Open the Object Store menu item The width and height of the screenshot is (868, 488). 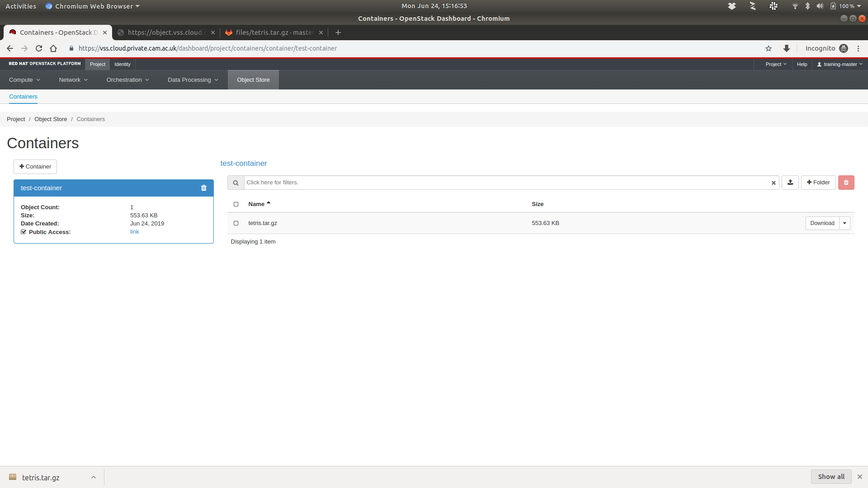pos(253,80)
